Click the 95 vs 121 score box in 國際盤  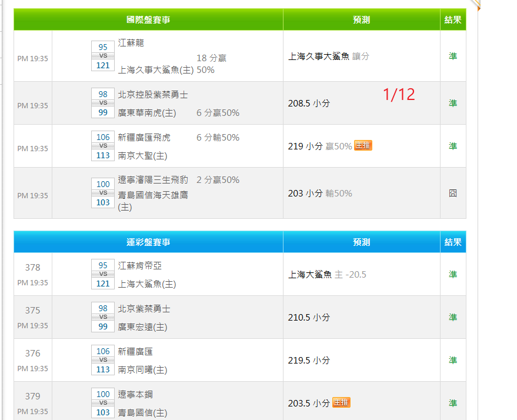point(103,56)
